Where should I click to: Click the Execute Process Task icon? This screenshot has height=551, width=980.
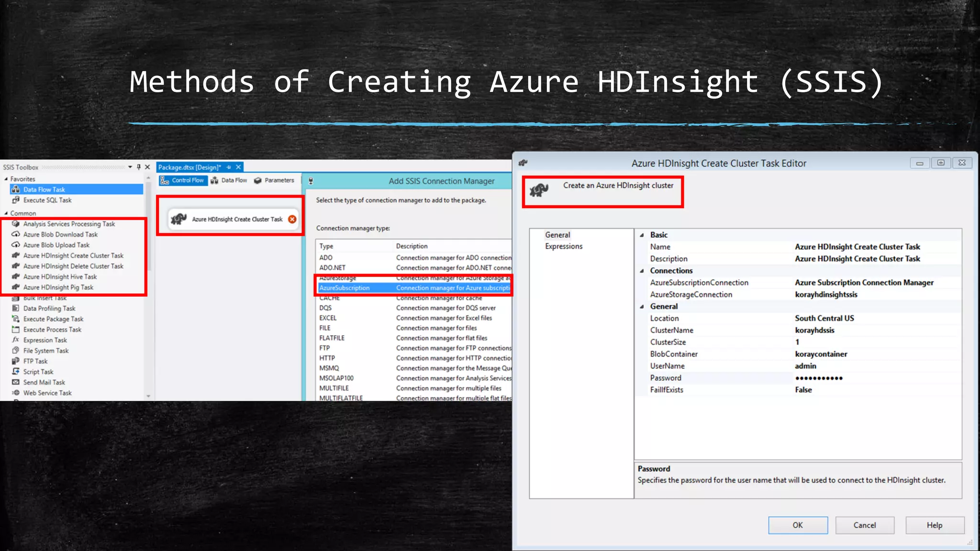point(16,330)
